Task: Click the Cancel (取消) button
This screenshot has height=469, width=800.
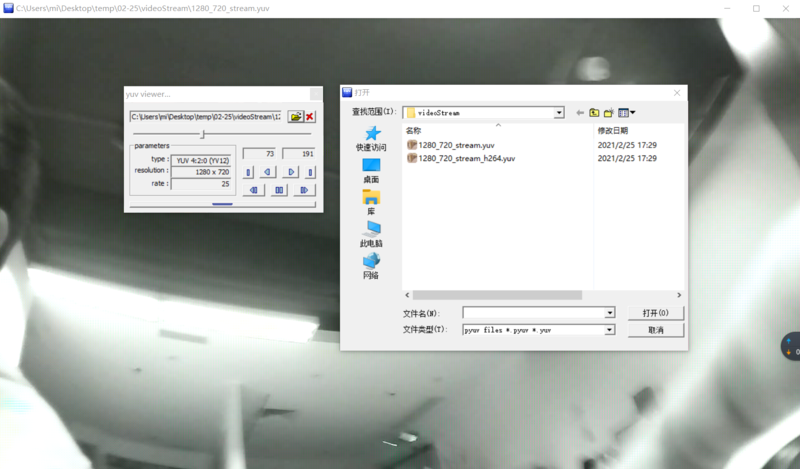Action: click(x=655, y=329)
